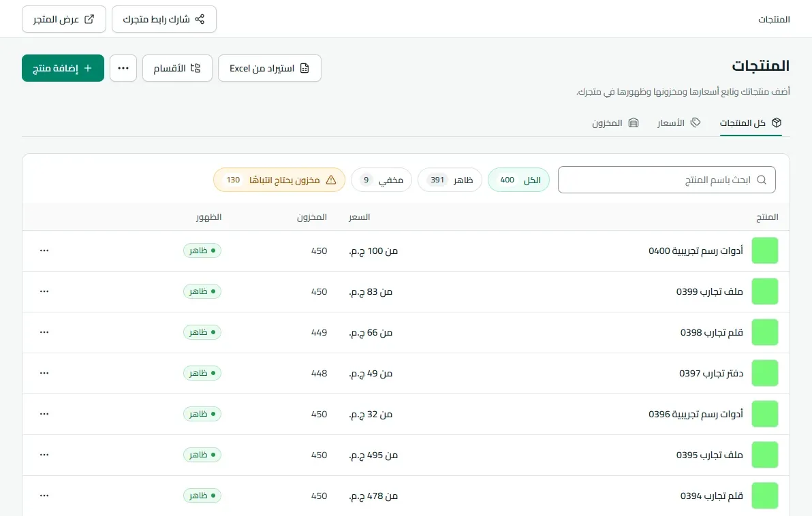Switch to the كل المنتجات tab
Screen dimensions: 812x516
[x=751, y=123]
